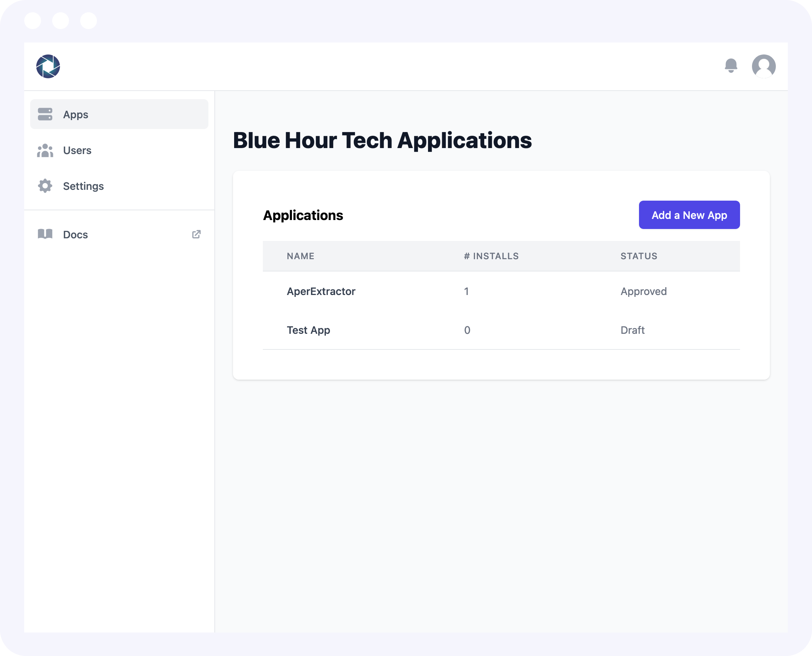Select Apps in the sidebar menu
The height and width of the screenshot is (656, 812).
(76, 114)
